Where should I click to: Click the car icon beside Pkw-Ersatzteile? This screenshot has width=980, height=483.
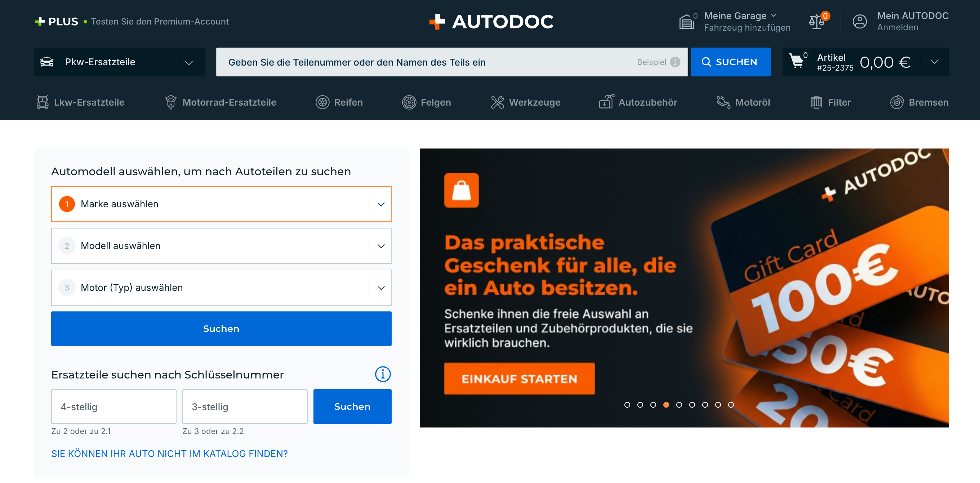pos(47,62)
